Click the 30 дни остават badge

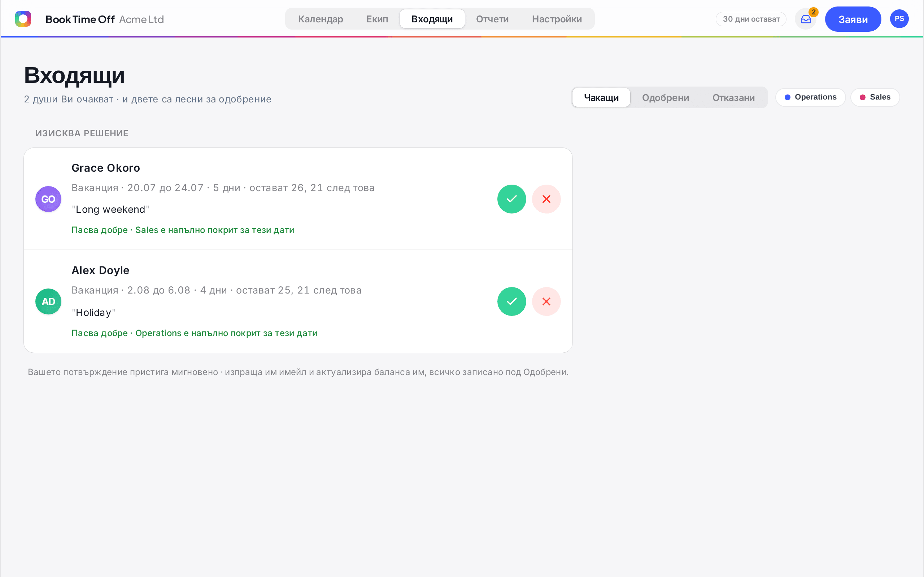pyautogui.click(x=751, y=19)
